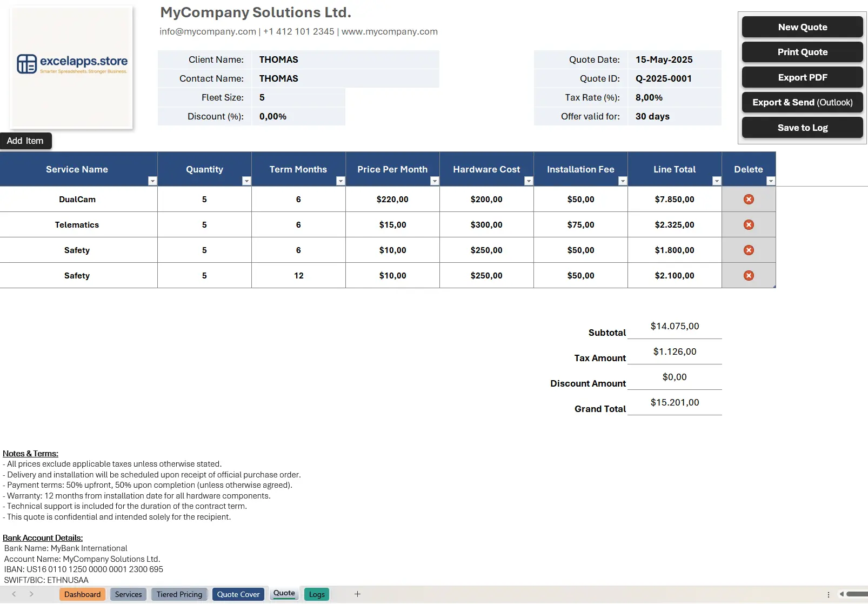Select the Quote Date 15-May-2025 cell
Viewport: 868px width, 604px height.
tap(675, 59)
